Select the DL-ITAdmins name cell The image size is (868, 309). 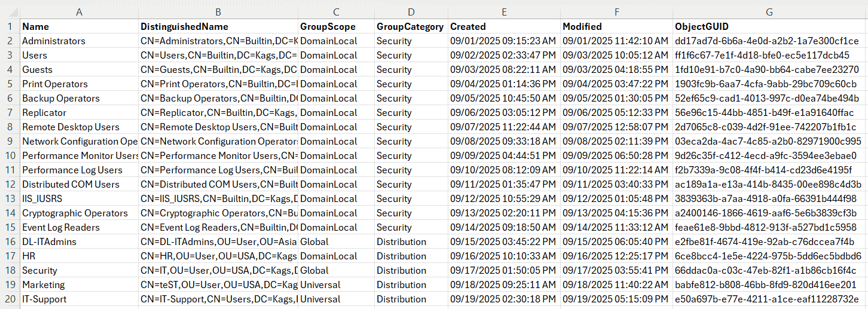tap(79, 241)
